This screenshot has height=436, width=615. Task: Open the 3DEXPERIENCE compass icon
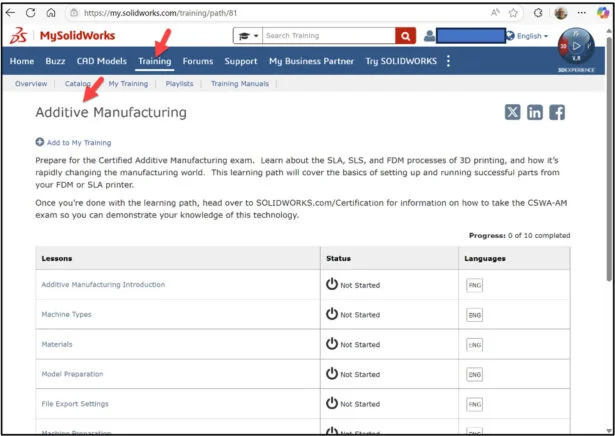576,46
